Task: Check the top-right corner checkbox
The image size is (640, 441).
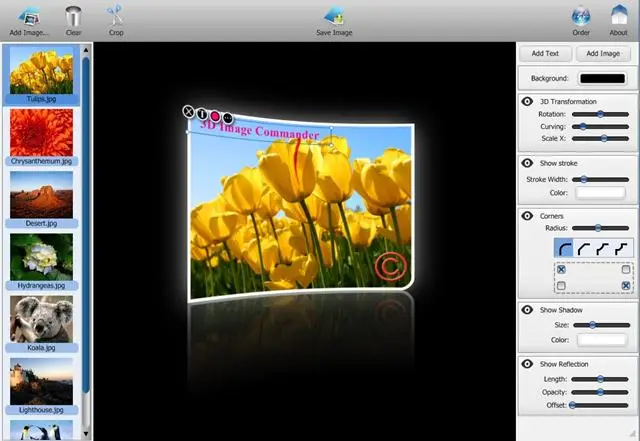Action: pyautogui.click(x=626, y=270)
